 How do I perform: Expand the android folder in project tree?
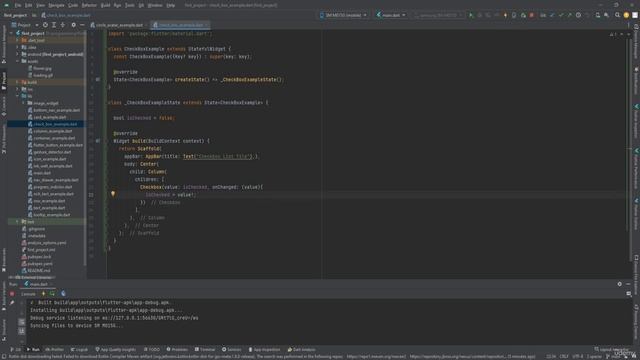click(18, 54)
